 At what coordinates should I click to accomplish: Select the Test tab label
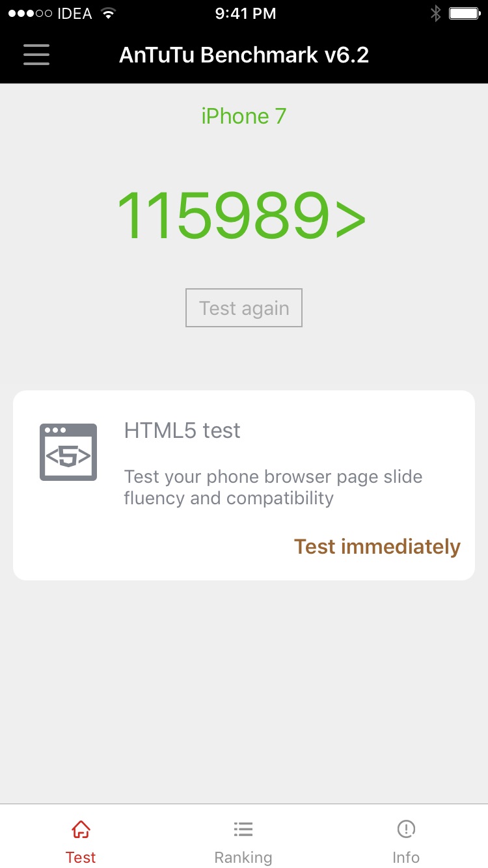[x=81, y=857]
